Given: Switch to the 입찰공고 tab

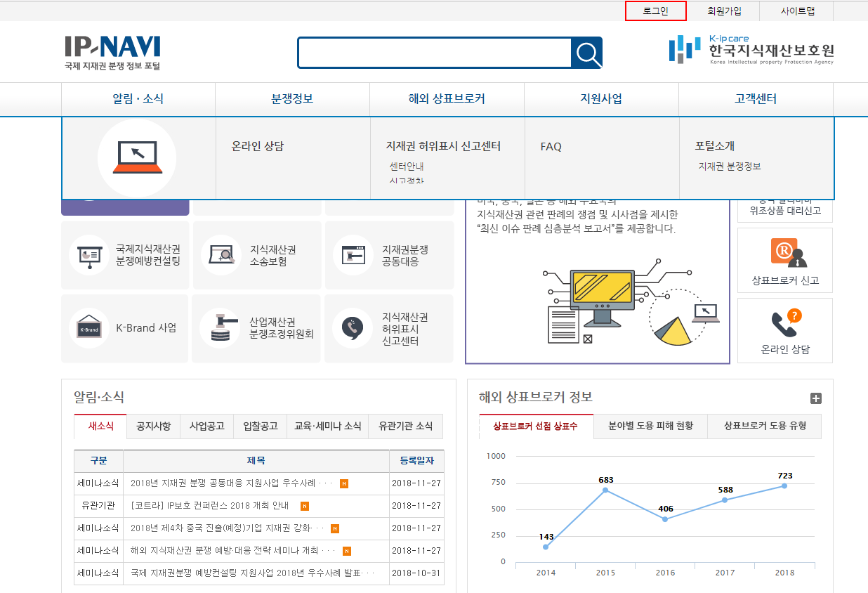Looking at the screenshot, I should tap(260, 426).
